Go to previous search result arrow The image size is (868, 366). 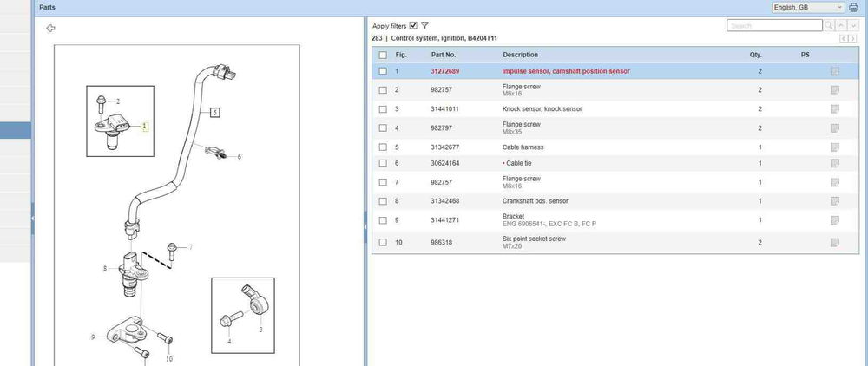click(842, 26)
